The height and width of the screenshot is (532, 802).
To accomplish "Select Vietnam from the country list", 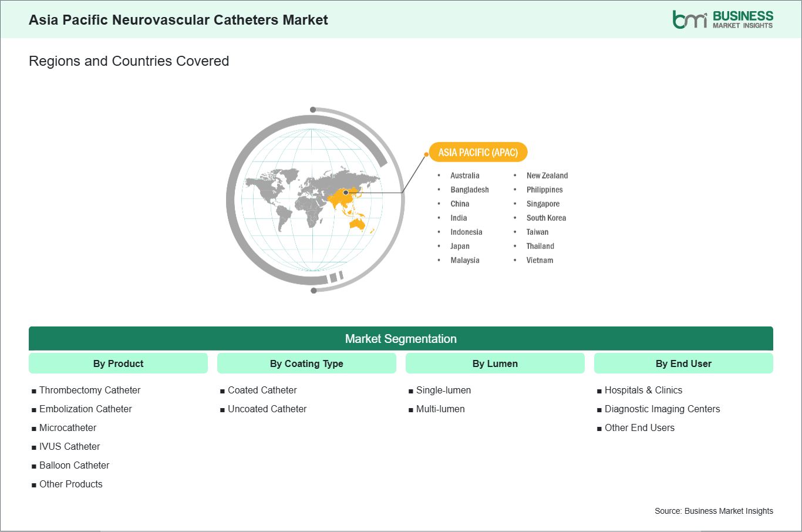I will click(540, 260).
